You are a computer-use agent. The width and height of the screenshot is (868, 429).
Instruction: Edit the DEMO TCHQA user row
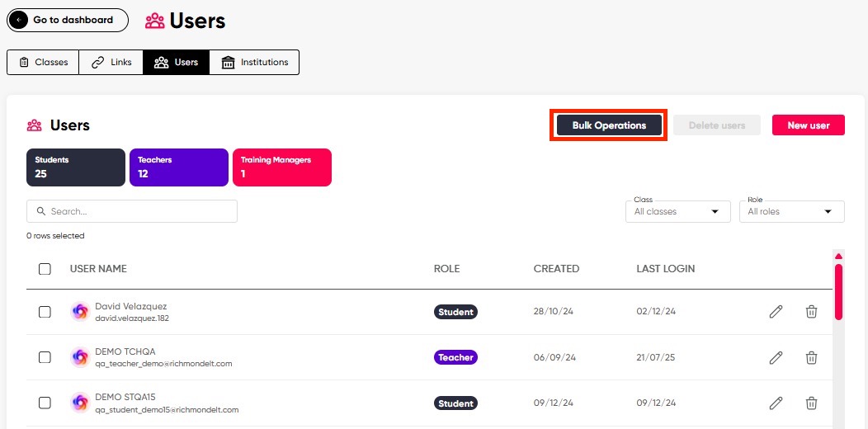tap(776, 358)
